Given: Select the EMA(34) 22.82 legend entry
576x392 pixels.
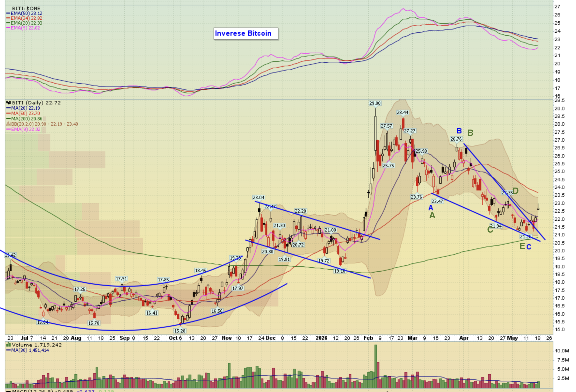Looking at the screenshot, I should pos(24,18).
